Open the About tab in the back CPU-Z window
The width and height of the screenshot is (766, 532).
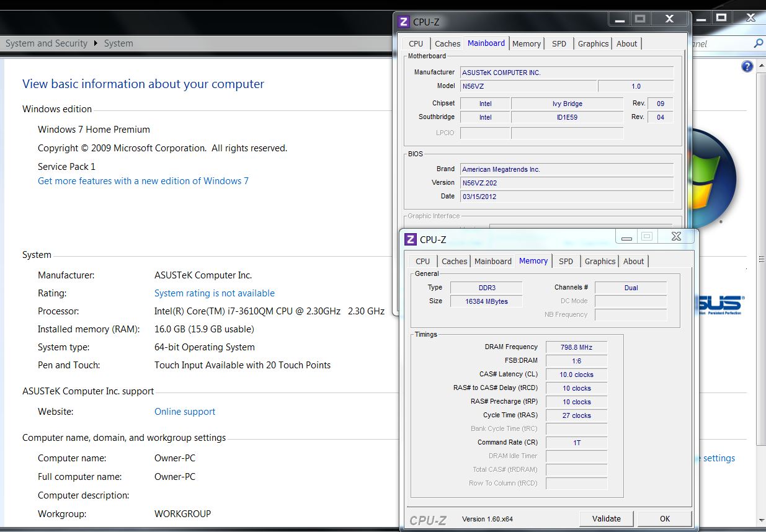click(626, 43)
